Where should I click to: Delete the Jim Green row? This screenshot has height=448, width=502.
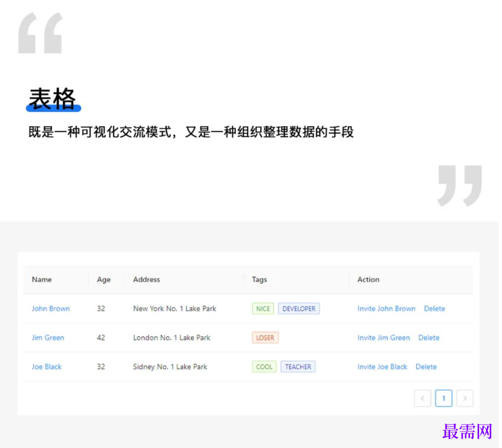429,338
